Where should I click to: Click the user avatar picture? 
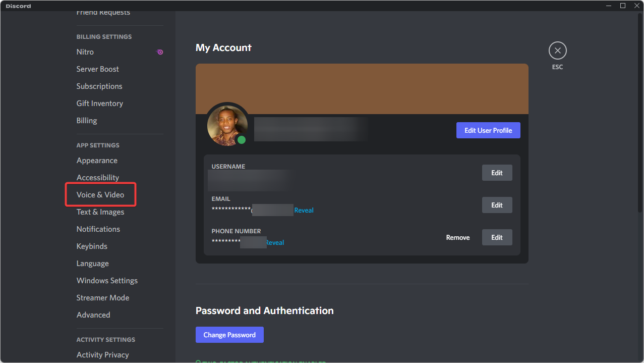227,125
